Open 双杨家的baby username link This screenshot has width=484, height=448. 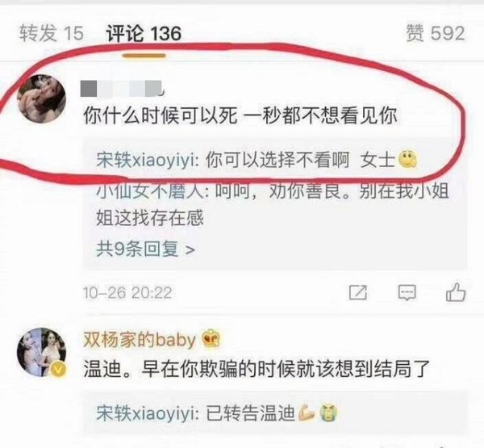coord(140,340)
